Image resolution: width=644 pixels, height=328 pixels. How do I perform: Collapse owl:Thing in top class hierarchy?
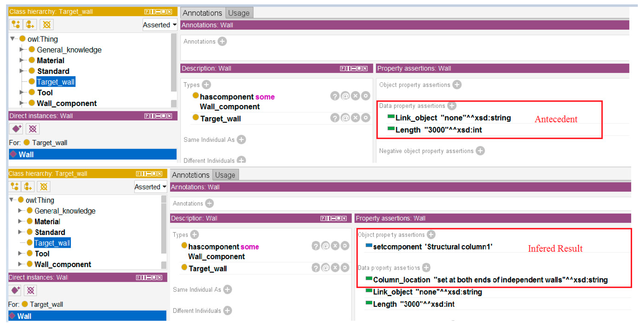12,39
